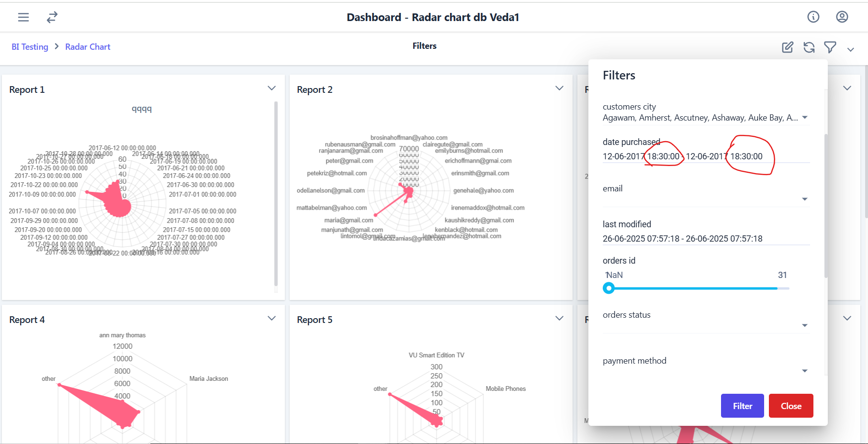Go to BI Testing breadcrumb

30,47
